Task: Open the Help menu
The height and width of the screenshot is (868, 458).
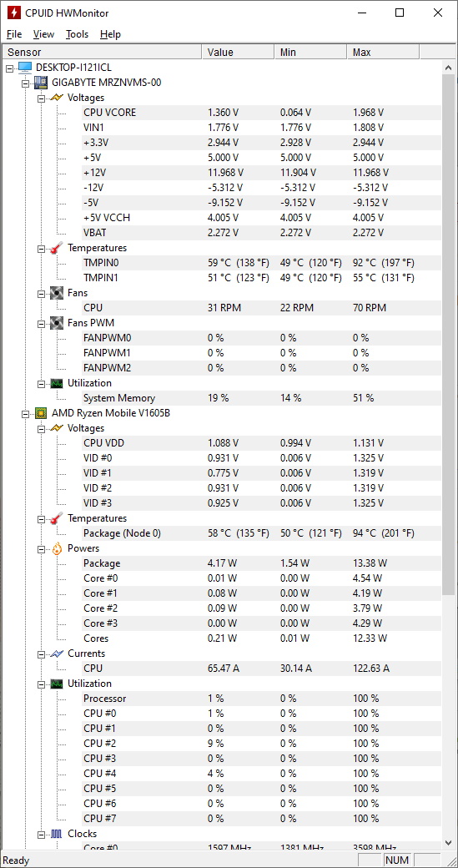Action: pyautogui.click(x=110, y=34)
